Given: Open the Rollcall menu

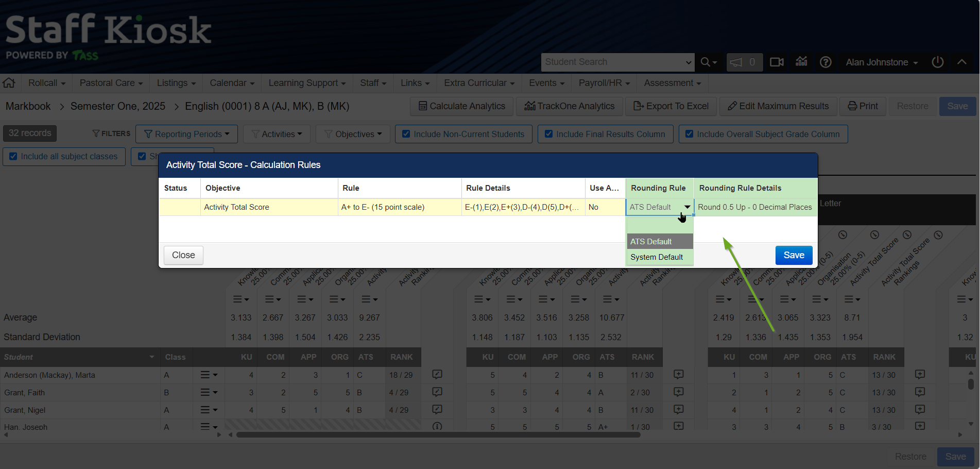Looking at the screenshot, I should pos(47,83).
